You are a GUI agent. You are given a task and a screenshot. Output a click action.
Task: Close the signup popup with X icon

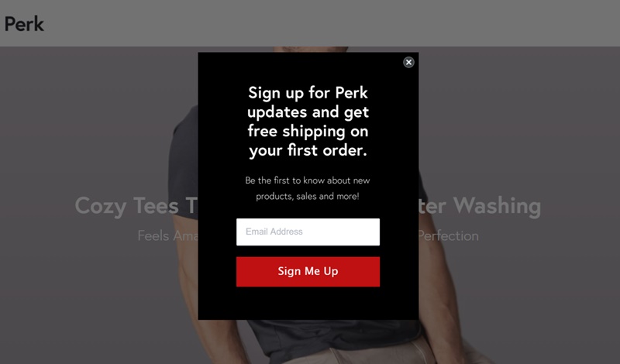click(x=408, y=62)
